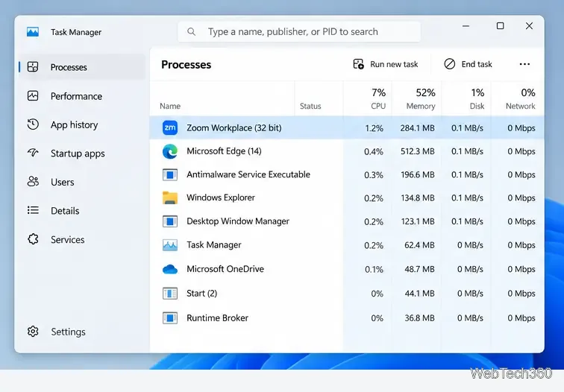Viewport: 564px width, 392px height.
Task: Click the 44.1 MB memory value
Action: click(x=419, y=294)
